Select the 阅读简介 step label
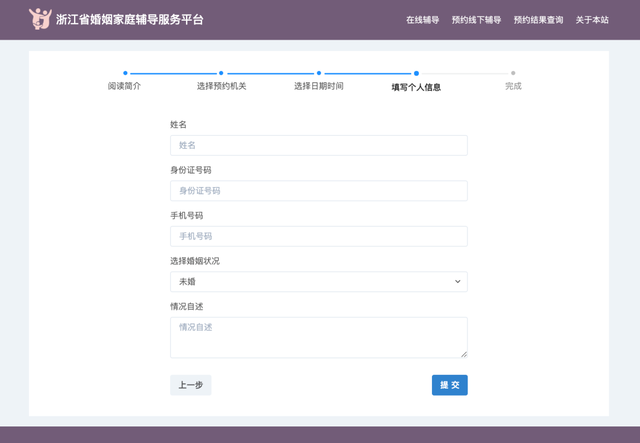640x443 pixels. (x=124, y=86)
